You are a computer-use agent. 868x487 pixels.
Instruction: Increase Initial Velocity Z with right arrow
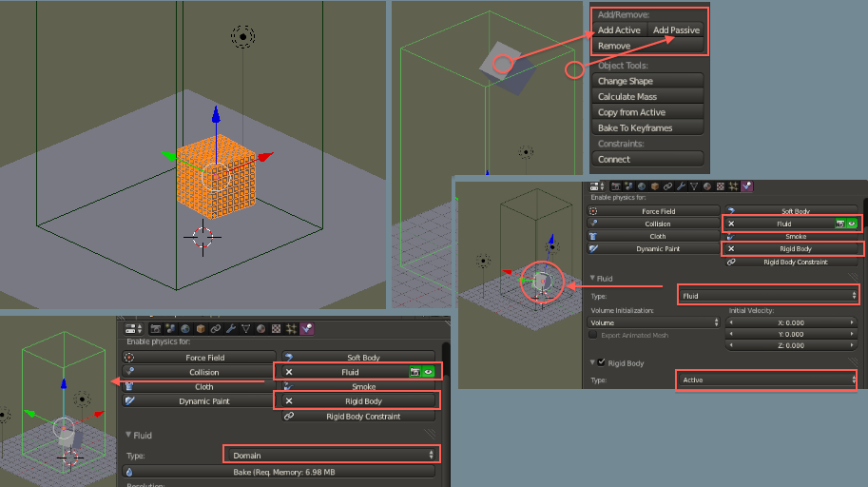pos(852,345)
